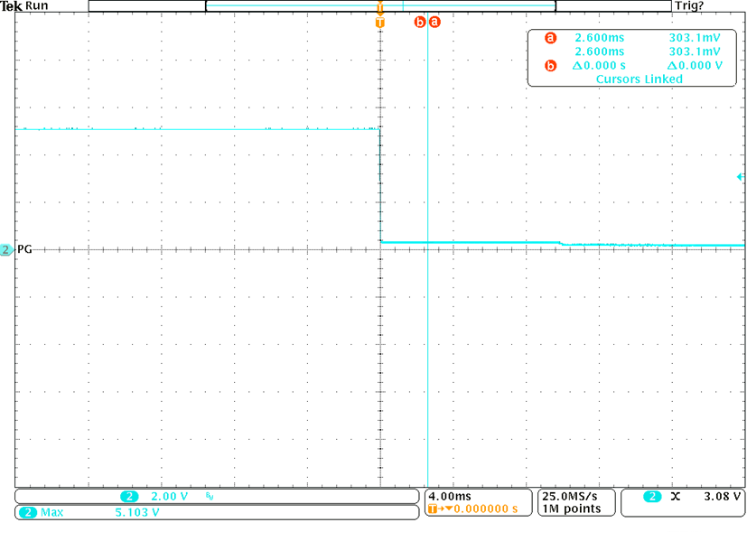
Task: Click channel 2 ground reference marker
Action: pyautogui.click(x=6, y=249)
